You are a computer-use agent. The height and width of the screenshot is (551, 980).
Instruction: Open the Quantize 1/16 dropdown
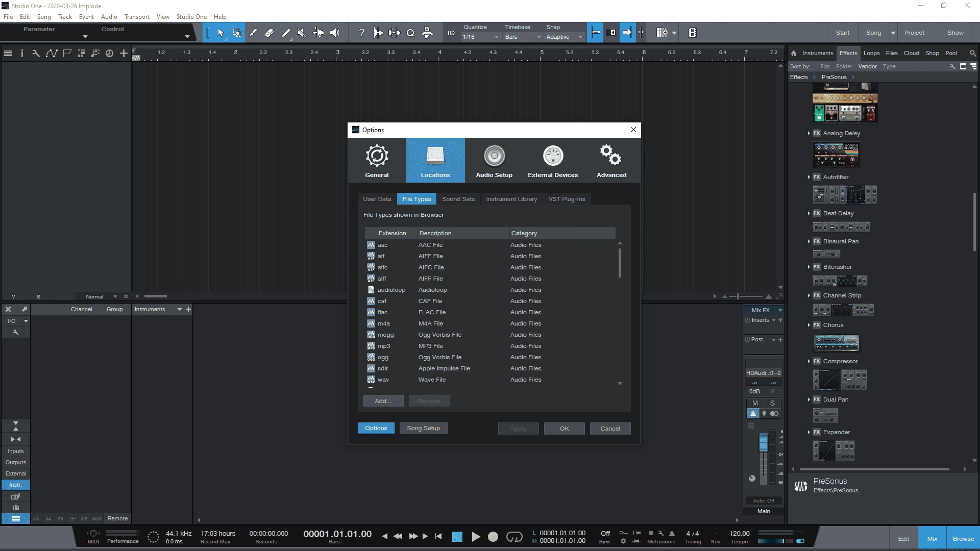[480, 37]
